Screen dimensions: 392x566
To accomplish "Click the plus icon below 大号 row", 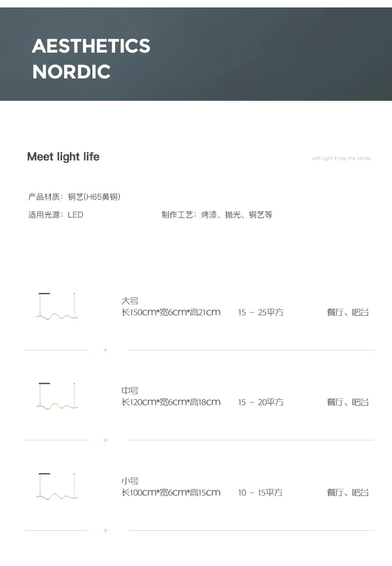I will 105,350.
